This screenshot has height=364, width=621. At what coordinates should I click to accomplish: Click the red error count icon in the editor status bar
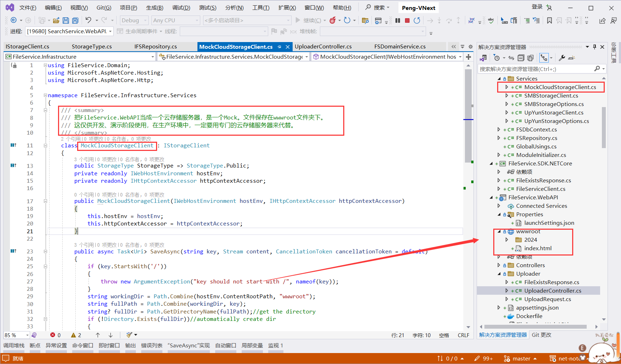click(53, 335)
